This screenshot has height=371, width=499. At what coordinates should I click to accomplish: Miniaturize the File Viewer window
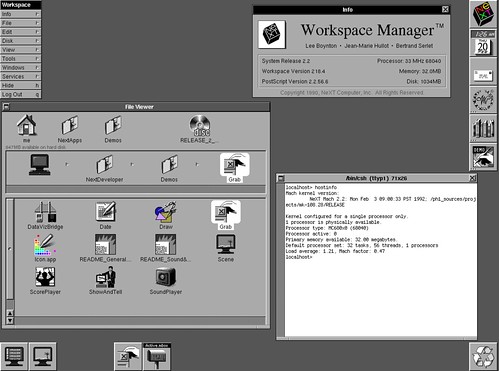6,107
